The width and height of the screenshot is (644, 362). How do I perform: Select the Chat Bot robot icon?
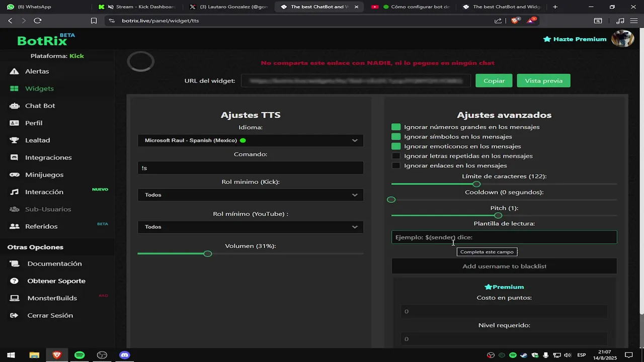[15, 106]
